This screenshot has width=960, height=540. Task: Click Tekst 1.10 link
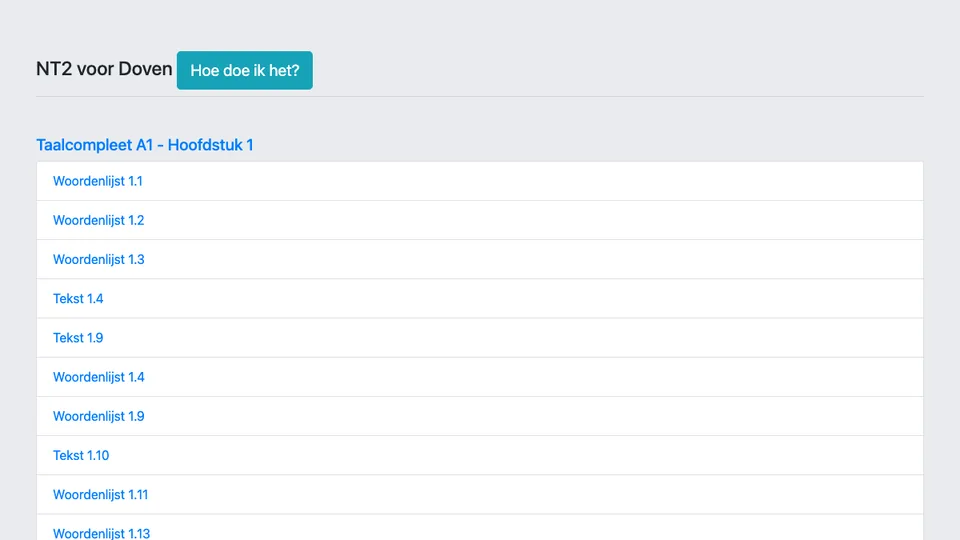(x=81, y=456)
